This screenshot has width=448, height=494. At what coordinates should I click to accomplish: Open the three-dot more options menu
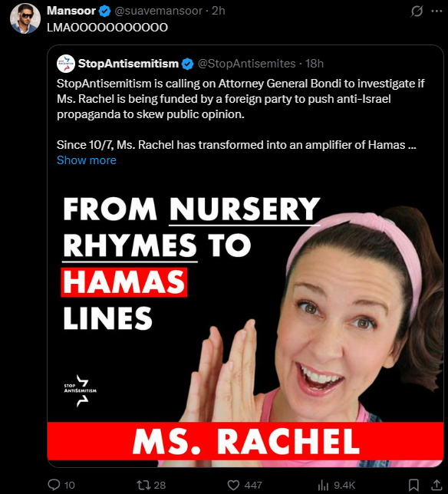tap(436, 11)
